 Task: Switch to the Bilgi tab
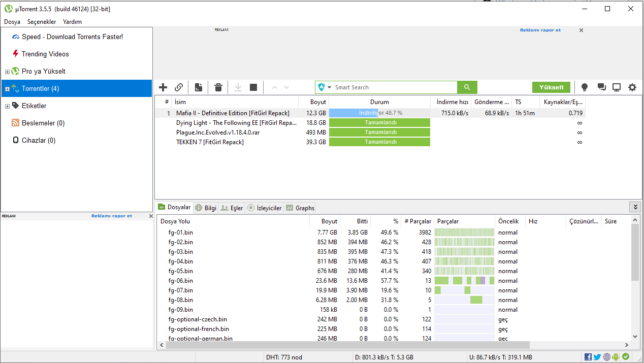pos(206,208)
